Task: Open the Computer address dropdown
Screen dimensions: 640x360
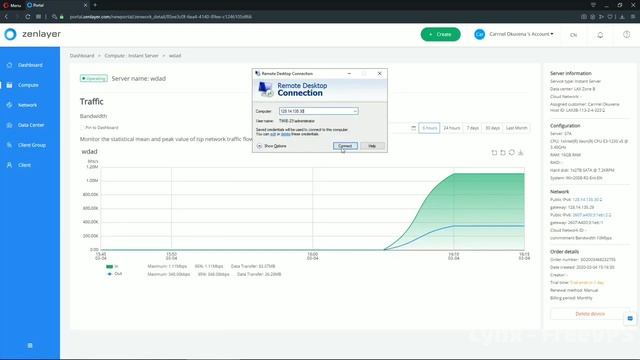Action: point(355,111)
